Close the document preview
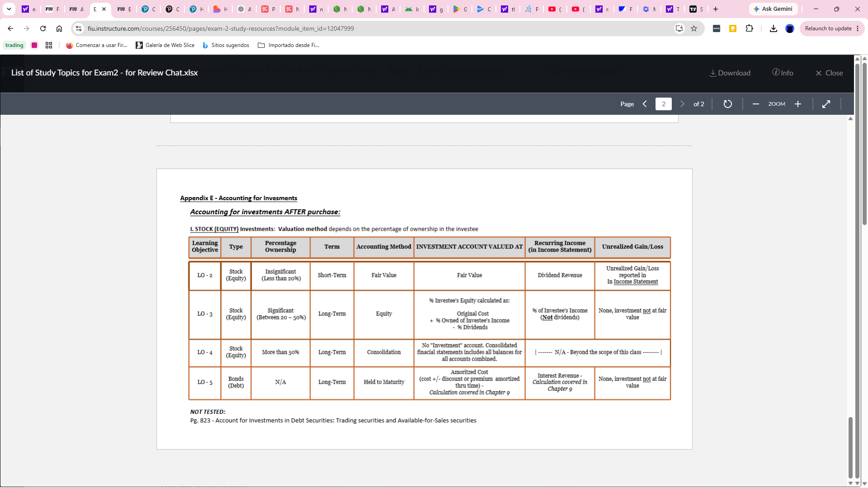Viewport: 868px width, 488px height. click(829, 73)
